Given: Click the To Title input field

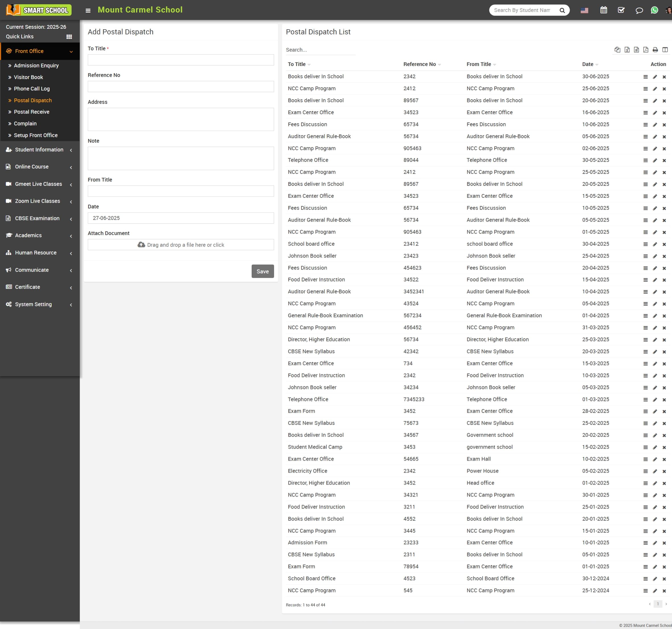Looking at the screenshot, I should (x=181, y=60).
